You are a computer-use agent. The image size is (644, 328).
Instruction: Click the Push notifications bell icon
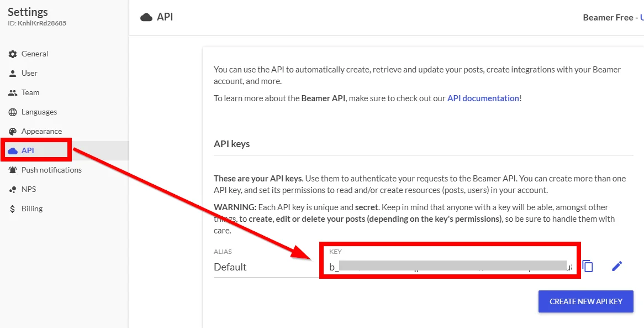tap(13, 170)
